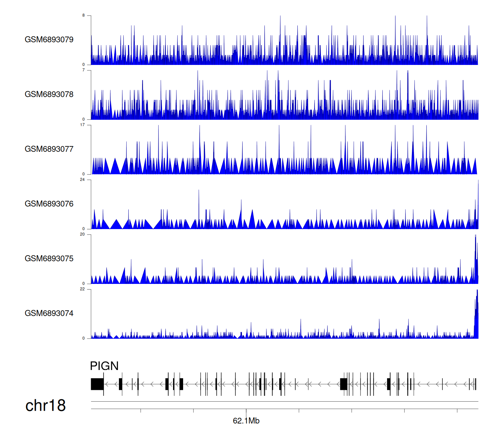Select the GSM6893076 track label
Viewport: 504px width, 444px height.
pos(49,204)
